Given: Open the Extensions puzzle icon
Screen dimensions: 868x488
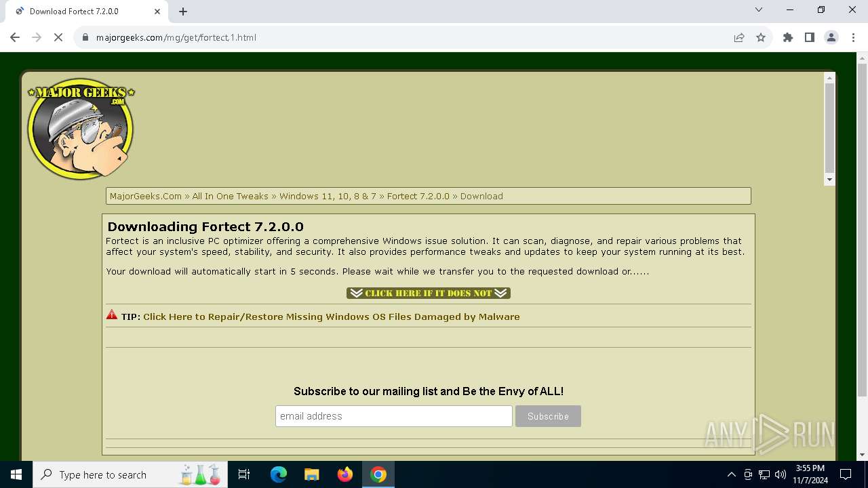Looking at the screenshot, I should [788, 37].
